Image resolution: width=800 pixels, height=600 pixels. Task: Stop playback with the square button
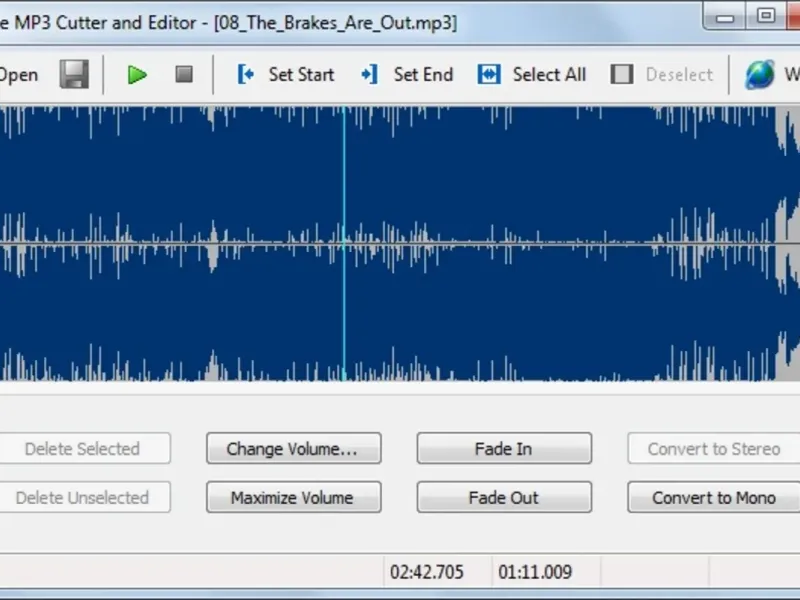184,74
